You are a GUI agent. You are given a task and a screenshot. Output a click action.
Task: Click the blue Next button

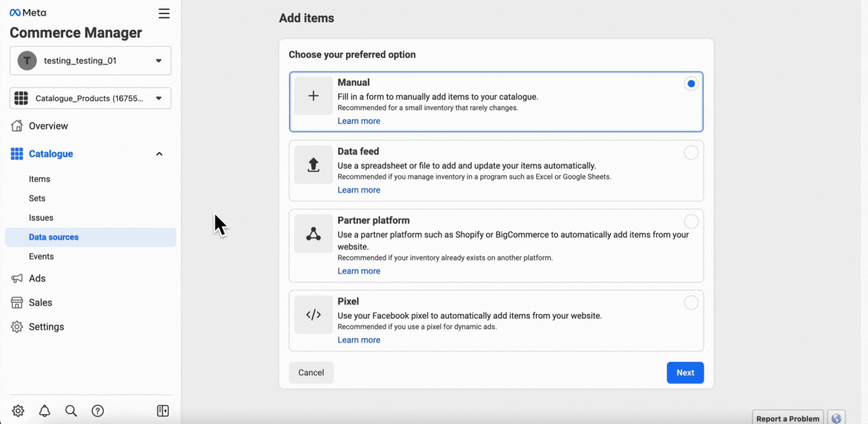tap(685, 373)
